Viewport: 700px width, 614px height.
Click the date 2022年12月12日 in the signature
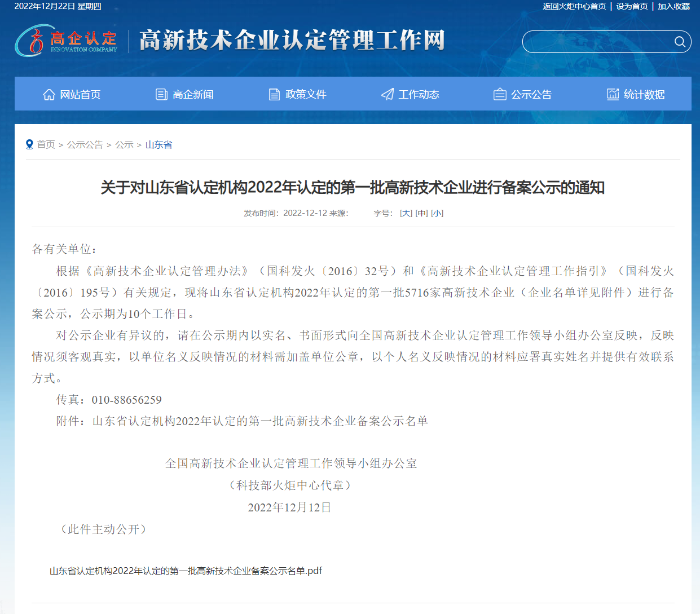(x=289, y=507)
